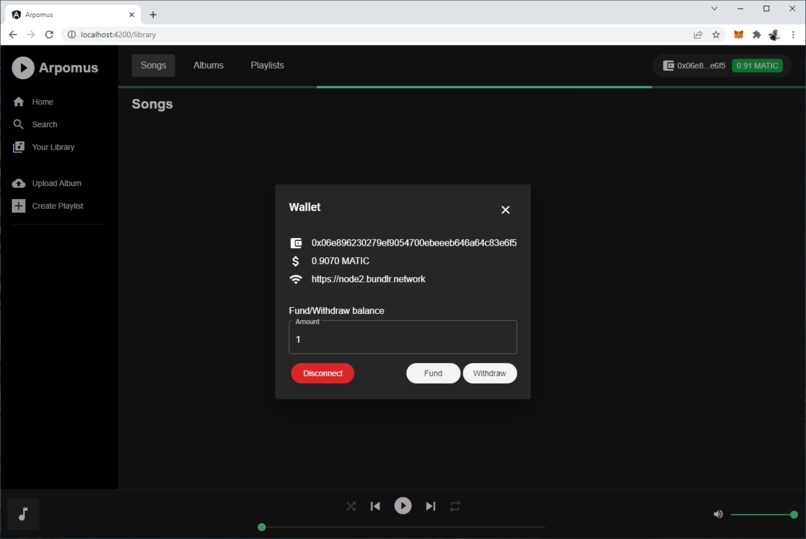Open the browser profile avatar
This screenshot has width=806, height=539.
[x=775, y=34]
